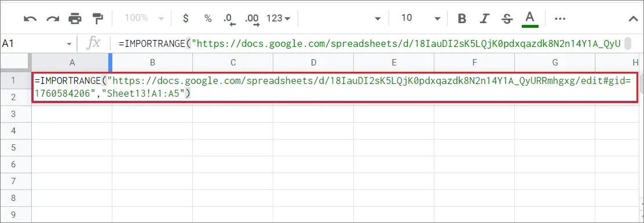This screenshot has height=223, width=644.
Task: Click the Undo arrow icon
Action: [x=30, y=19]
